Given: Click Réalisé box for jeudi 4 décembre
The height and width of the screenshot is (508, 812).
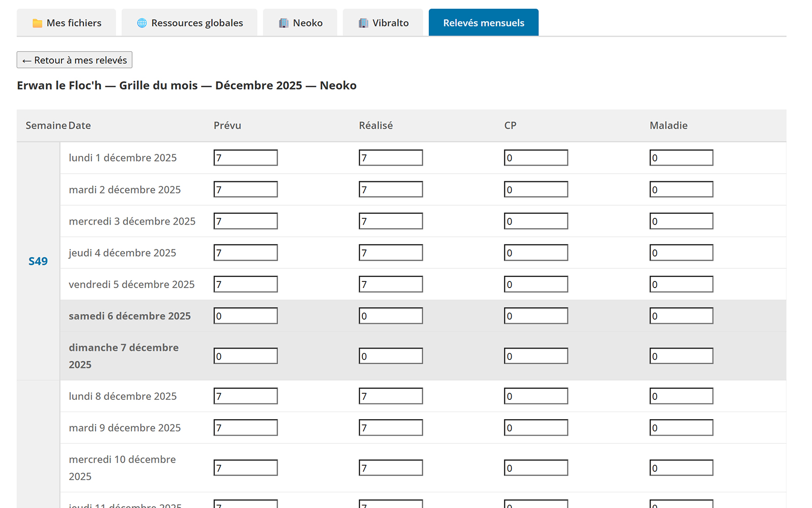Looking at the screenshot, I should tap(391, 252).
